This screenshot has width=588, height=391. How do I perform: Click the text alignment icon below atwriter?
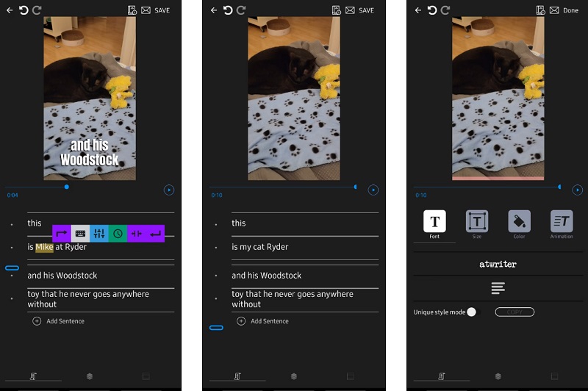498,288
